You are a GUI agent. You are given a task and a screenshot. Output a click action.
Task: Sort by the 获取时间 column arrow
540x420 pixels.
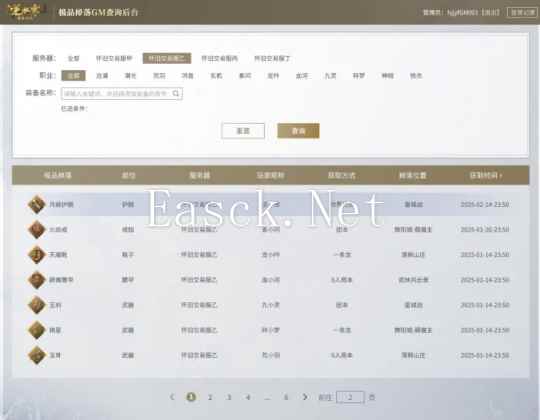pos(500,176)
